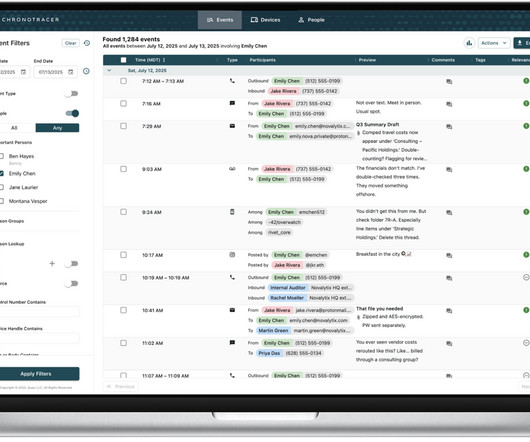The height and width of the screenshot is (442, 530).
Task: Open the chart statistics icon button
Action: [x=469, y=43]
